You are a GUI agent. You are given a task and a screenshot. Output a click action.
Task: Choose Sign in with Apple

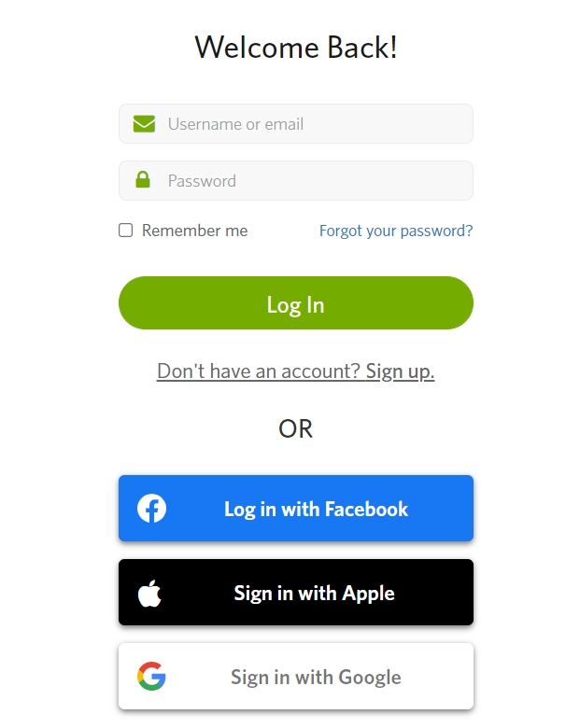click(x=296, y=593)
